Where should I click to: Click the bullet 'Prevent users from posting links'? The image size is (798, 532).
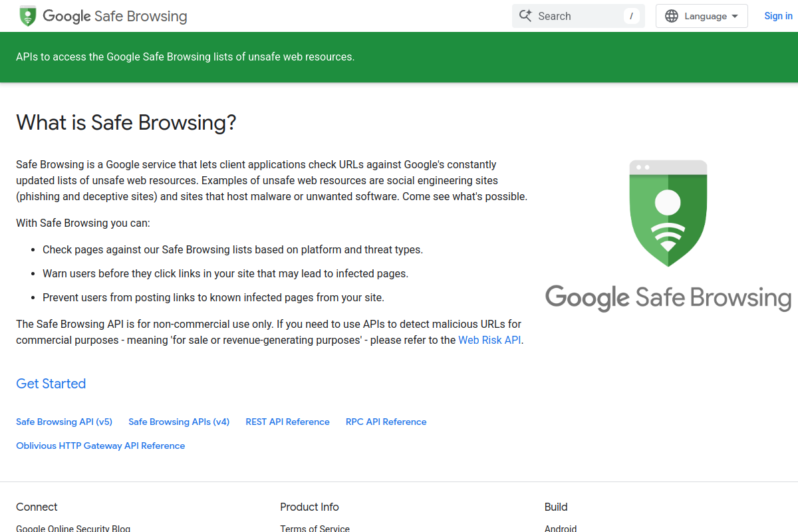(x=213, y=297)
